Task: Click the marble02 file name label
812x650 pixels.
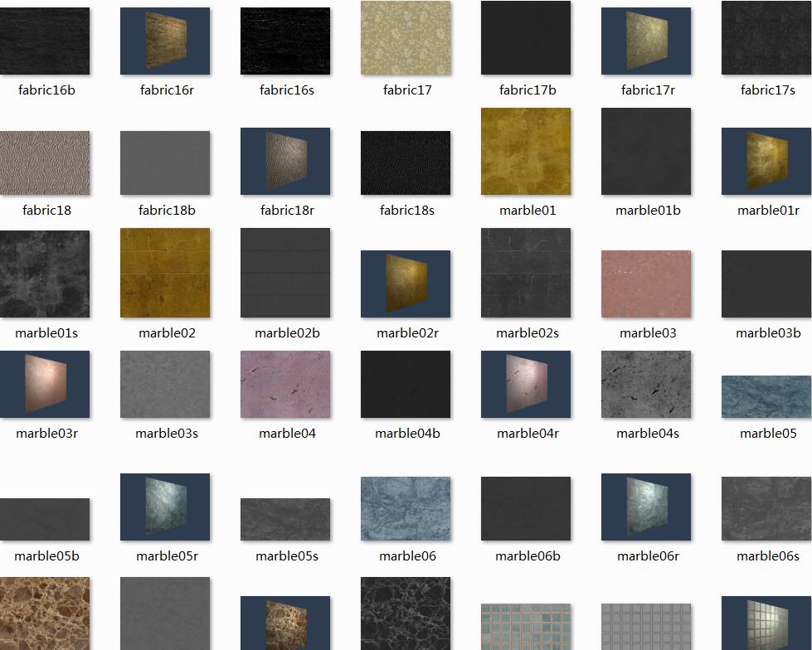Action: pos(167,332)
